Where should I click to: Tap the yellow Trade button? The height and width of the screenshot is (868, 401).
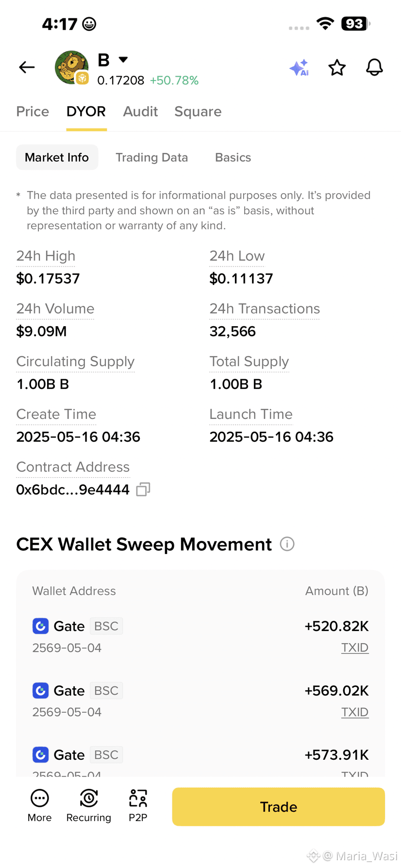tap(279, 807)
